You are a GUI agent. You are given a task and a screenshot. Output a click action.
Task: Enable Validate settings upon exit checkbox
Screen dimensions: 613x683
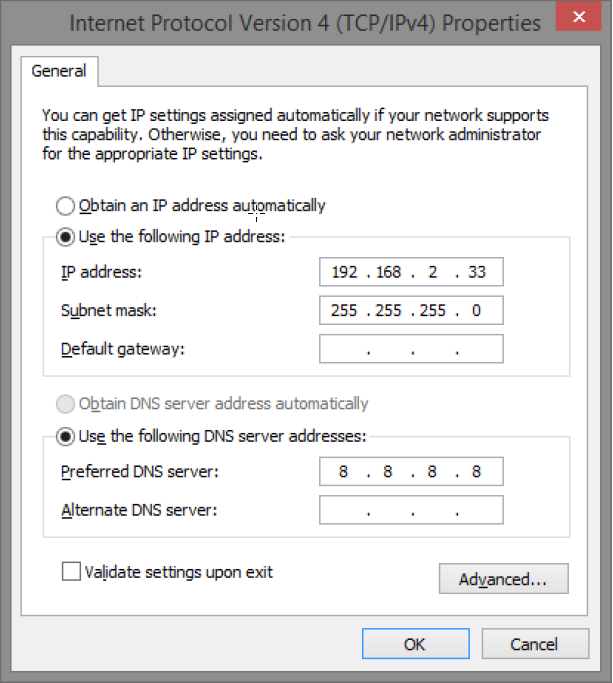click(x=71, y=572)
